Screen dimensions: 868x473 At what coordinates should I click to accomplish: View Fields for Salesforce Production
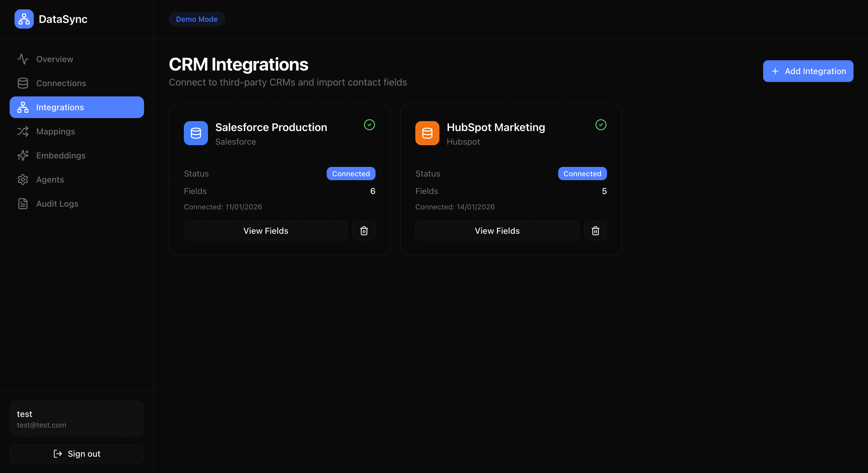(266, 231)
